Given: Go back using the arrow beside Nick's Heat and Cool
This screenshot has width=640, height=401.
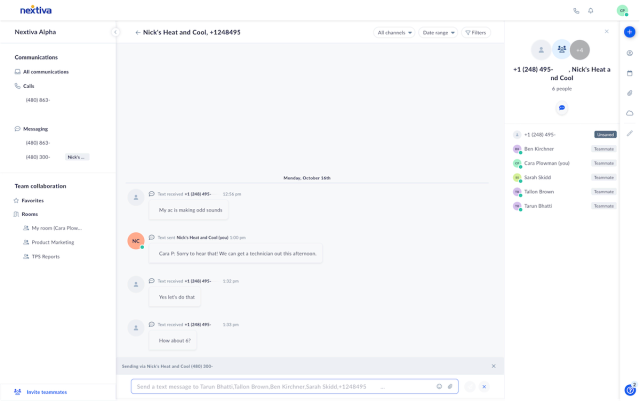Looking at the screenshot, I should click(x=138, y=33).
